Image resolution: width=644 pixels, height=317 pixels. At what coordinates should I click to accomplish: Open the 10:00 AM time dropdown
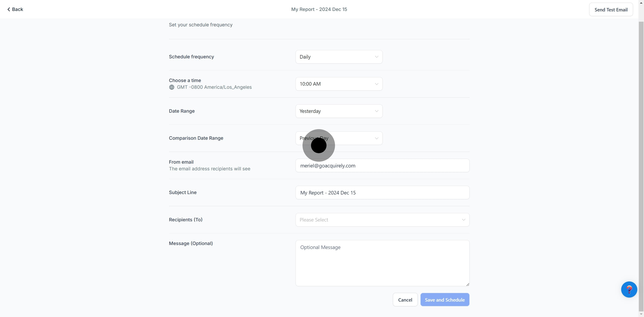click(339, 84)
